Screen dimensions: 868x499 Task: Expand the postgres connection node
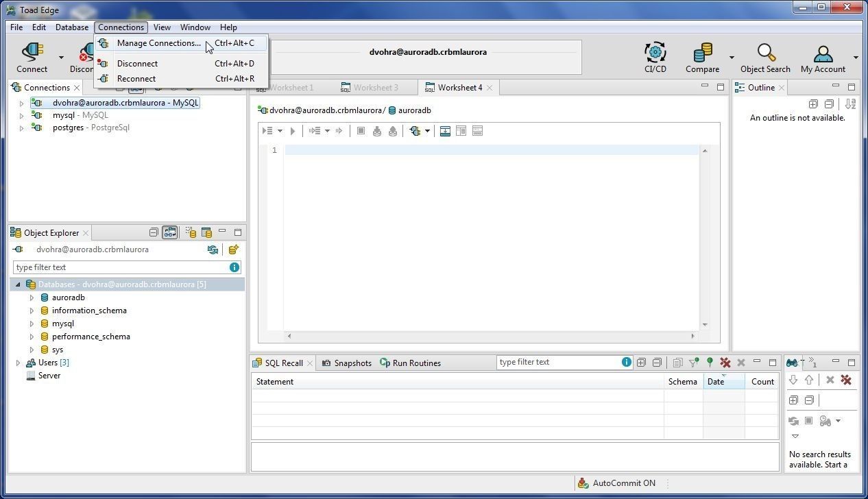(x=21, y=128)
